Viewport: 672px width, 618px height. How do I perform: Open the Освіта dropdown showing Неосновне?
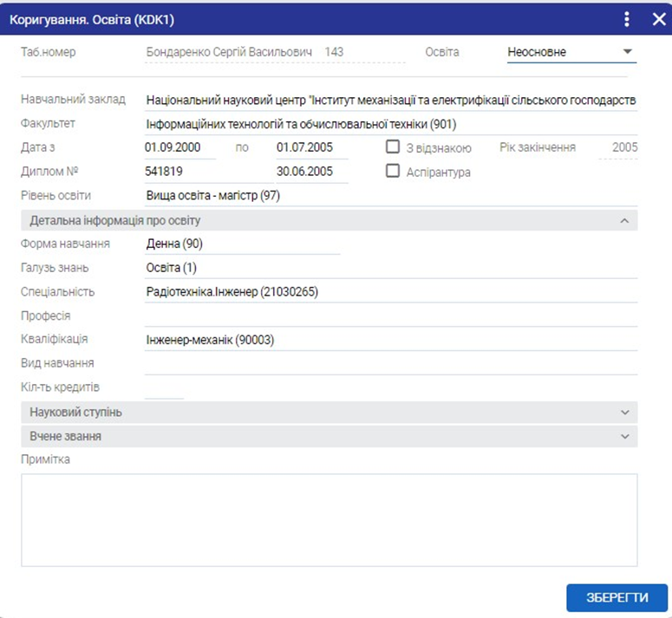(571, 52)
